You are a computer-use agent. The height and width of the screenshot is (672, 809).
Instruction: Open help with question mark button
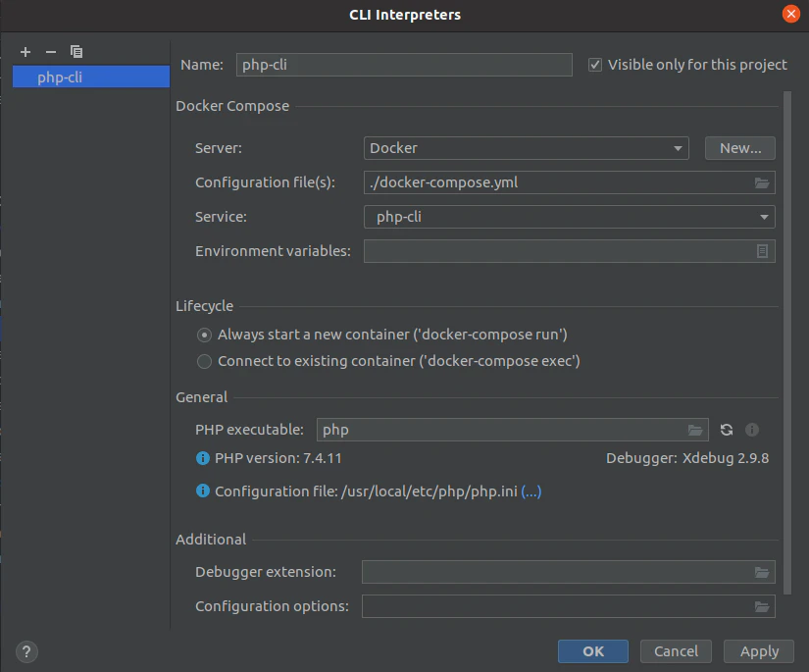[26, 651]
